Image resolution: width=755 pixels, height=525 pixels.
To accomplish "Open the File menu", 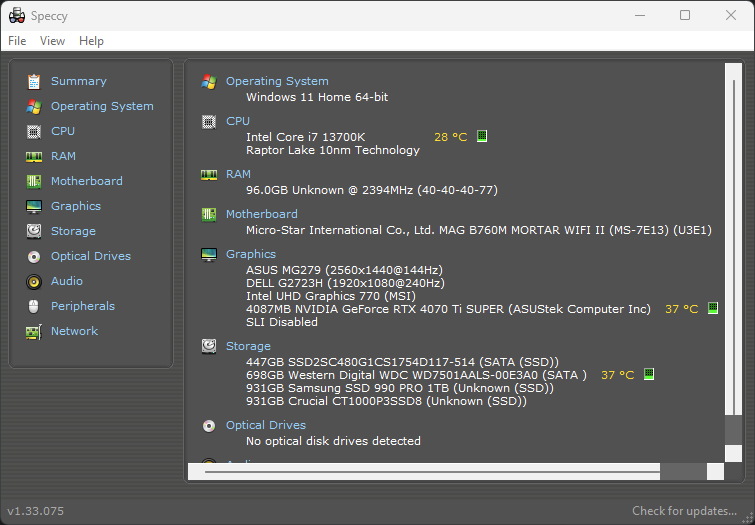I will pyautogui.click(x=17, y=41).
